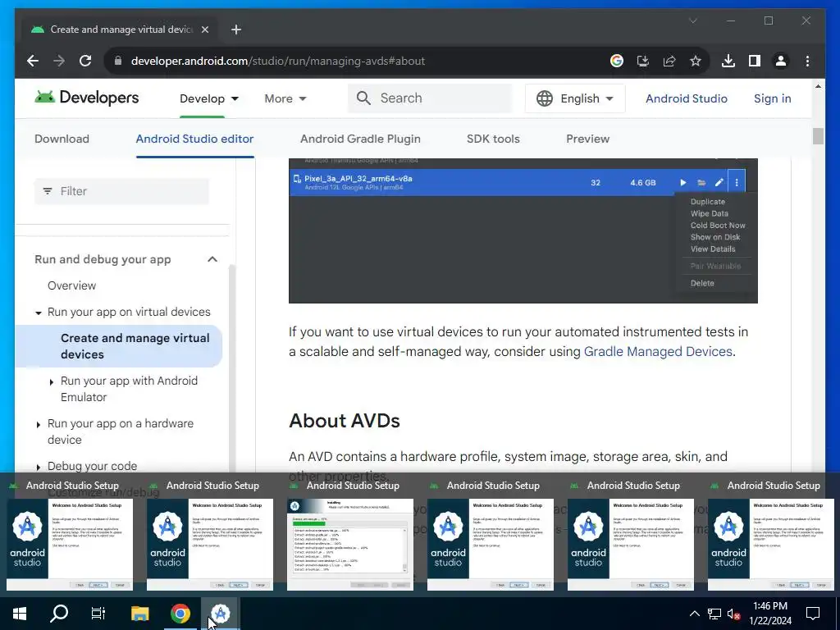Click the Chrome taskbar icon
Viewport: 840px width, 630px height.
click(180, 614)
